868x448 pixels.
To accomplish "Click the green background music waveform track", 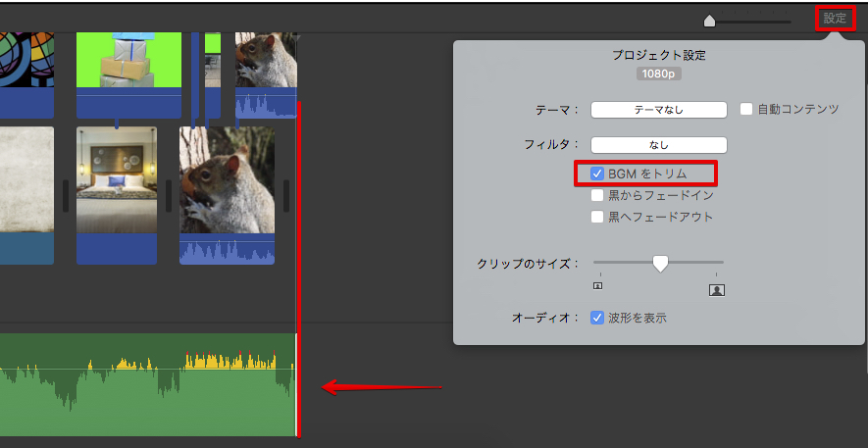I will pos(147,384).
